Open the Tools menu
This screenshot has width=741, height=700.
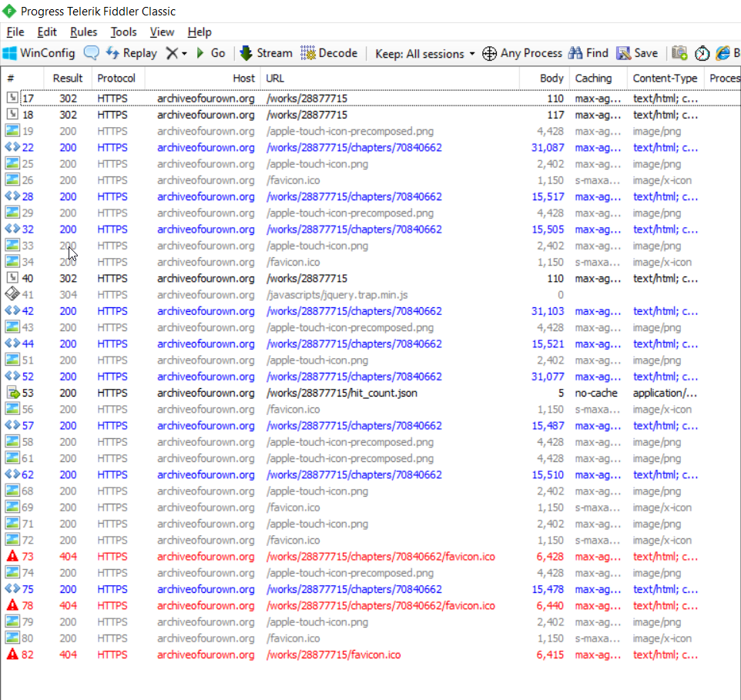[123, 32]
